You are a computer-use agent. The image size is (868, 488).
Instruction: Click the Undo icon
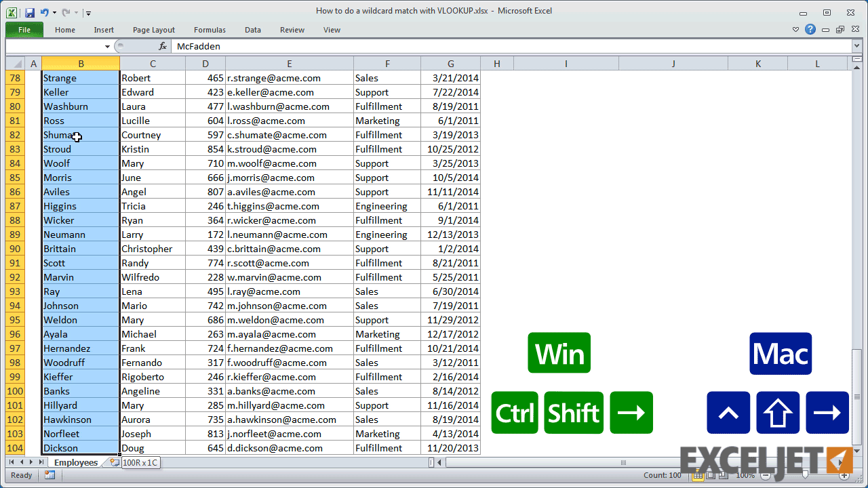pyautogui.click(x=45, y=13)
